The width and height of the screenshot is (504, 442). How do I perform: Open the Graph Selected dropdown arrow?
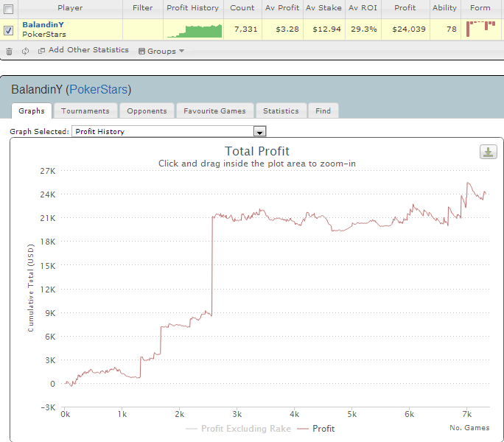tap(259, 131)
